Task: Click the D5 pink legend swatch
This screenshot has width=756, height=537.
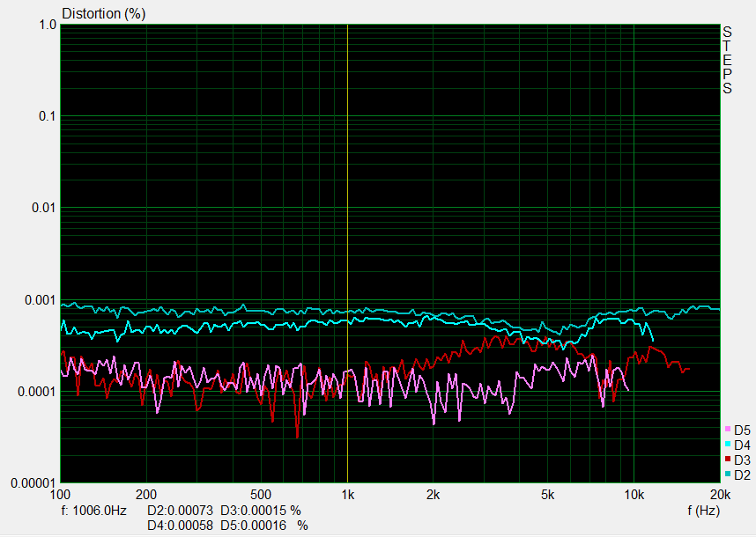Action: [728, 429]
